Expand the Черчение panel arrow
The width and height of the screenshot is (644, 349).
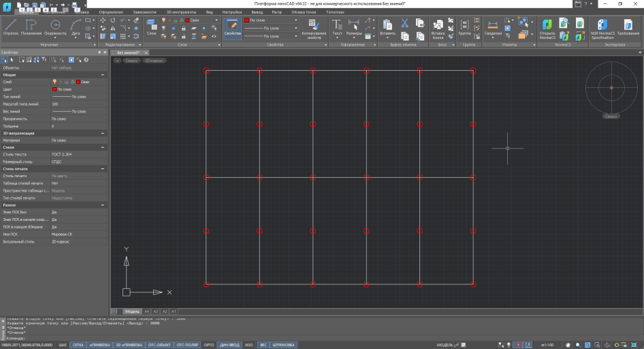pyautogui.click(x=95, y=45)
